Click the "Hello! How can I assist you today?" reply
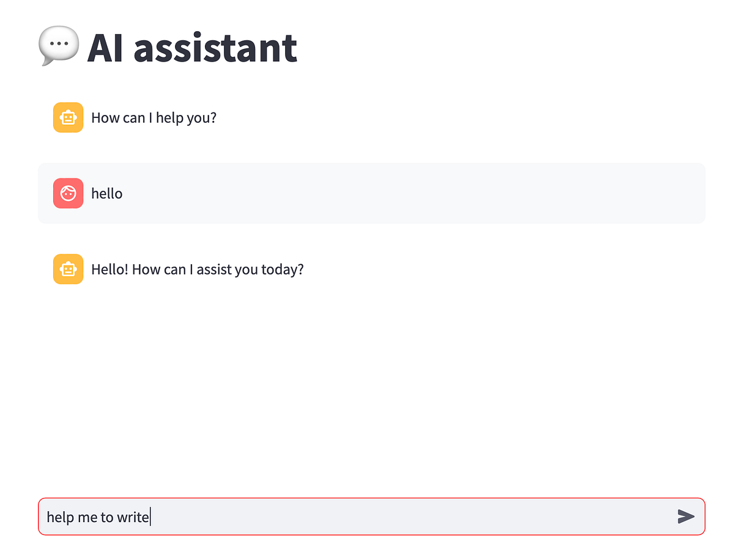734x560 pixels. point(197,269)
